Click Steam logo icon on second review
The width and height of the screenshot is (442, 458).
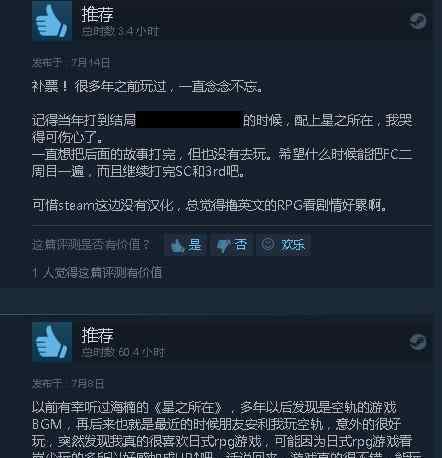(418, 342)
